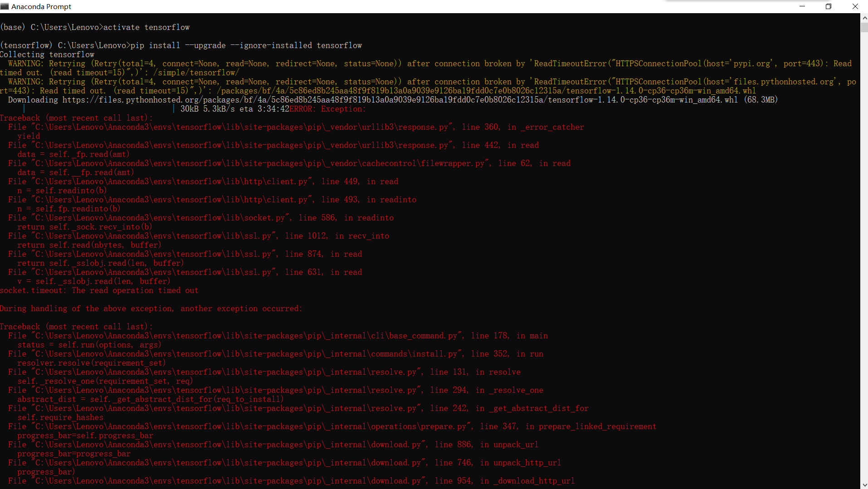
Task: Click 'socket.timeout: The read operation timed out'
Action: coord(99,290)
